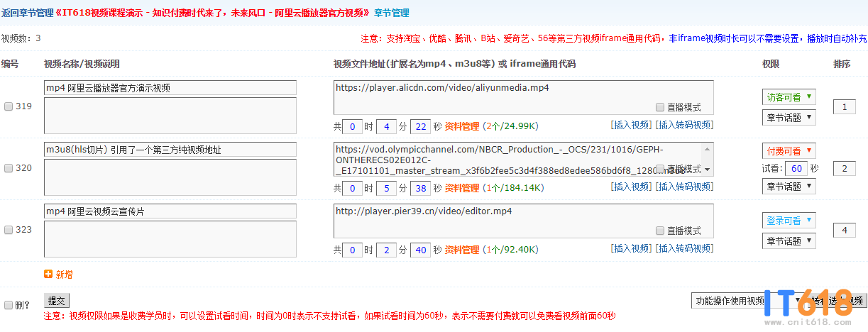Open 资料管理 for row 323
This screenshot has width=868, height=332.
[x=462, y=250]
